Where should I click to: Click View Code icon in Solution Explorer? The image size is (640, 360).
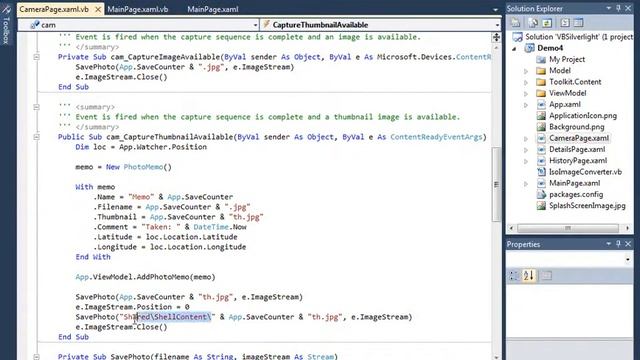pyautogui.click(x=565, y=23)
